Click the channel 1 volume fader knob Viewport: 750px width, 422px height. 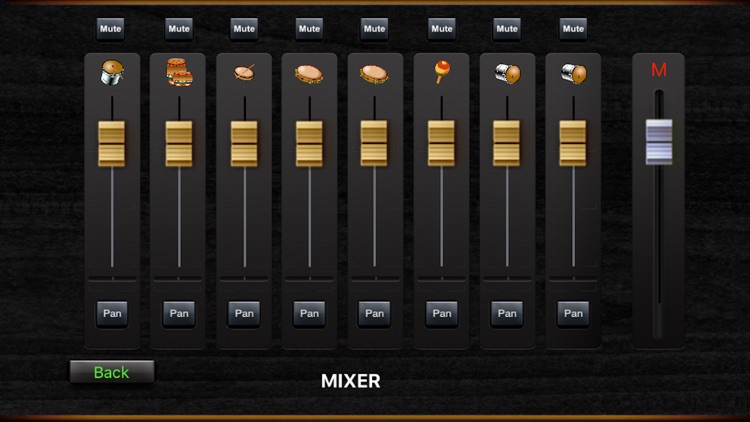[111, 144]
